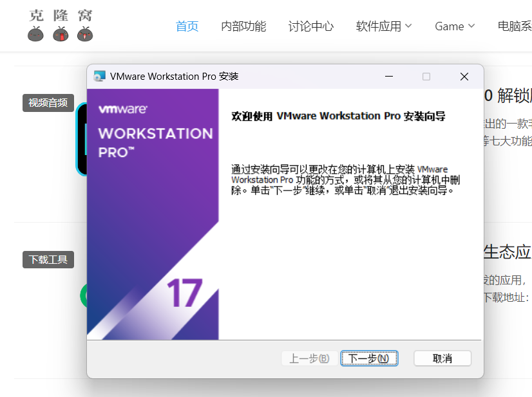This screenshot has height=397, width=532.
Task: Click the VMware Workstation Pro 17 banner image
Action: (x=153, y=214)
